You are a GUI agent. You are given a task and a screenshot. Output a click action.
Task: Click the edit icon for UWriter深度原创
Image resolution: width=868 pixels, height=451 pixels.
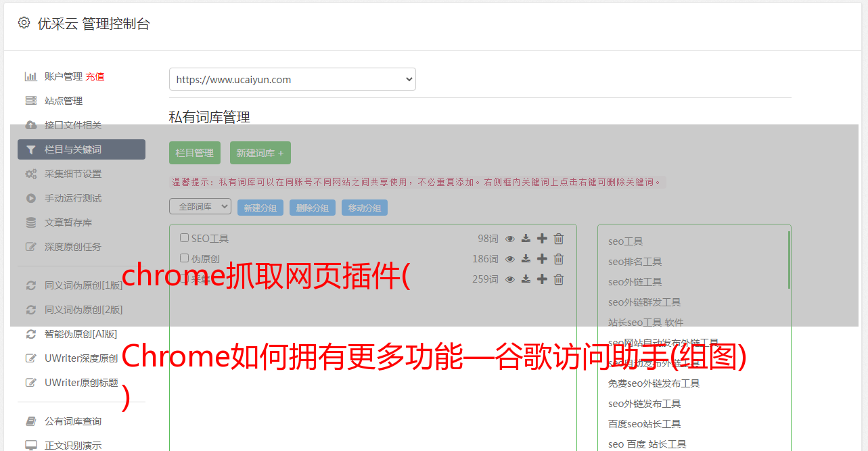tap(31, 358)
